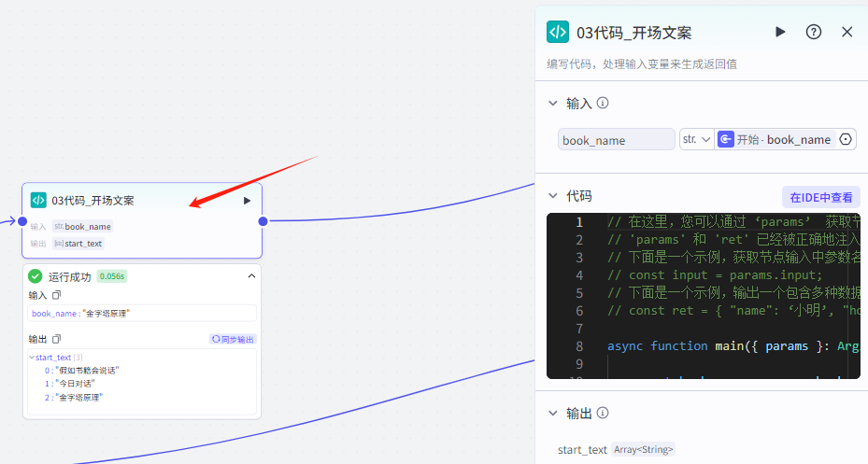The width and height of the screenshot is (868, 464).
Task: Click inside the code editor on line 8
Action: (733, 346)
